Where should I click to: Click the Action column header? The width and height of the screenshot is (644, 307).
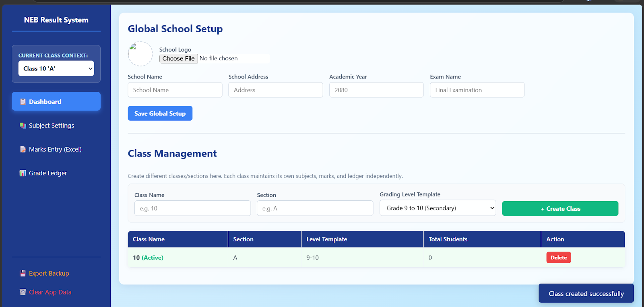tap(583, 239)
